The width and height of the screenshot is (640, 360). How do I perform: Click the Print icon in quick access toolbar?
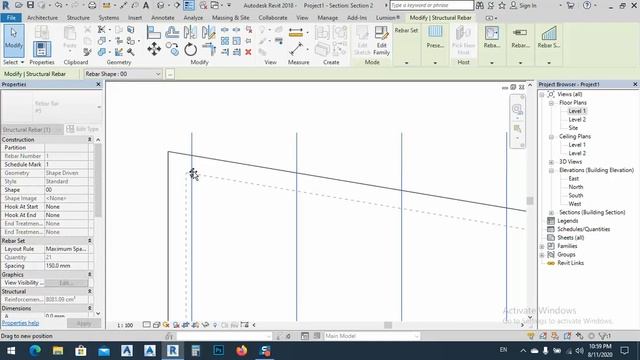[x=92, y=5]
